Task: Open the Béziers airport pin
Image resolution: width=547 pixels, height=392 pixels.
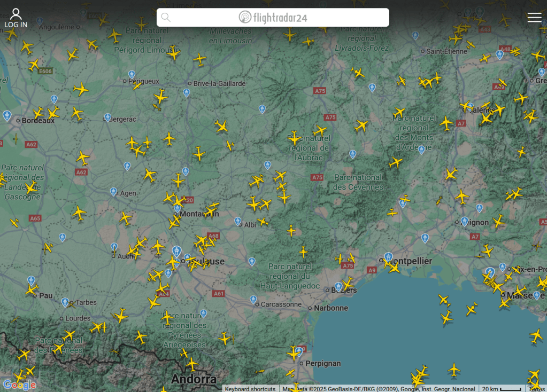Action: coord(338,286)
